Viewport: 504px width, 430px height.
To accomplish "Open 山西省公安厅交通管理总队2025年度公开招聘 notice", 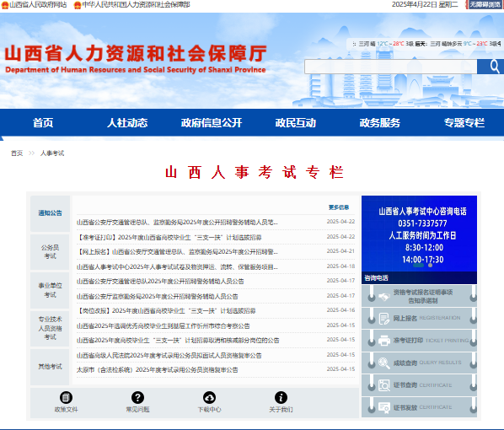I will click(x=160, y=282).
